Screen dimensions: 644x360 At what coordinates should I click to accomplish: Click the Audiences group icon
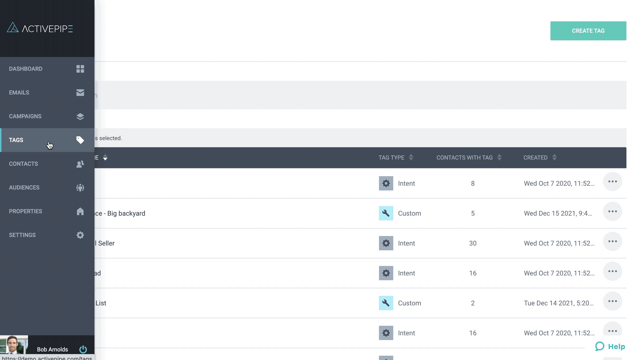tap(80, 188)
